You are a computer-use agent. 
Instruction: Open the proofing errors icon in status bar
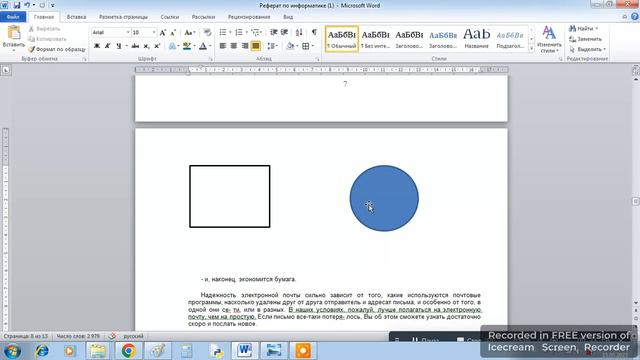(x=112, y=336)
